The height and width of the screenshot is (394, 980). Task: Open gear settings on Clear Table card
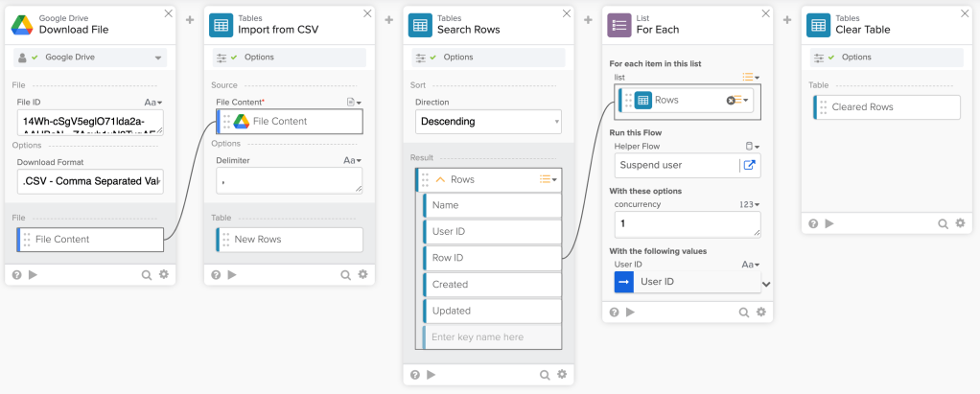[x=960, y=223]
